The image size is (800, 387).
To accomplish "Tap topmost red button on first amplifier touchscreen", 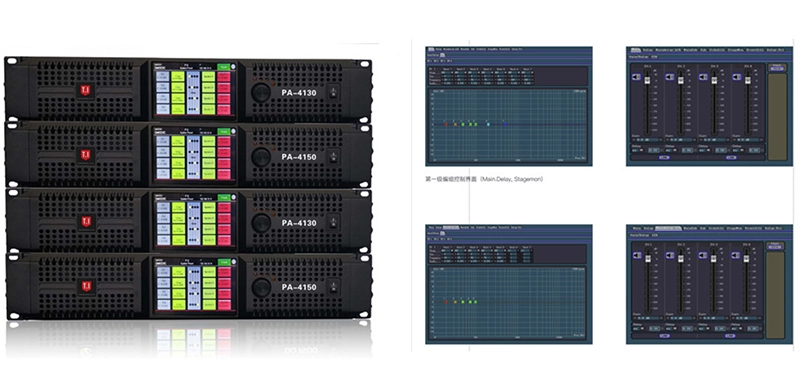I will point(224,77).
